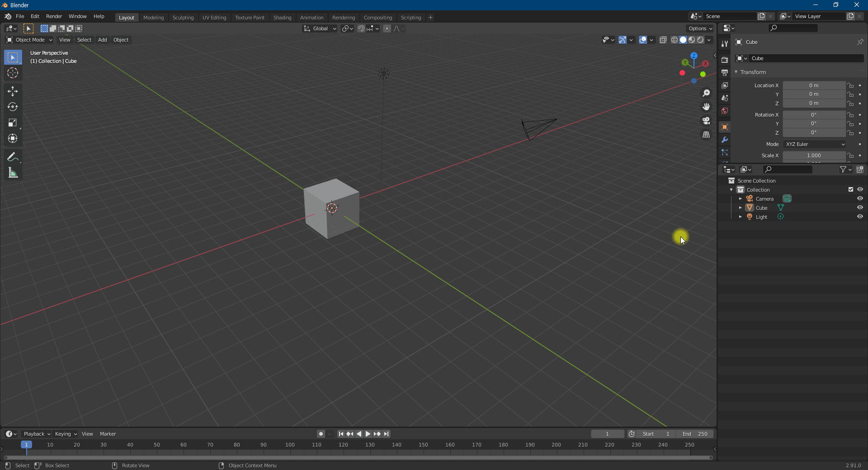Toggle visibility of Camera in outliner
Viewport: 868px width, 470px height.
tap(860, 198)
